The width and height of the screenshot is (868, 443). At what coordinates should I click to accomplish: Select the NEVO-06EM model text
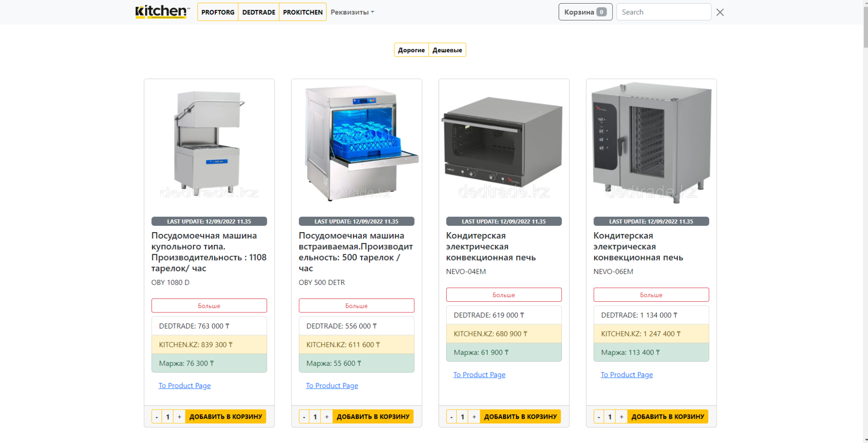point(613,272)
